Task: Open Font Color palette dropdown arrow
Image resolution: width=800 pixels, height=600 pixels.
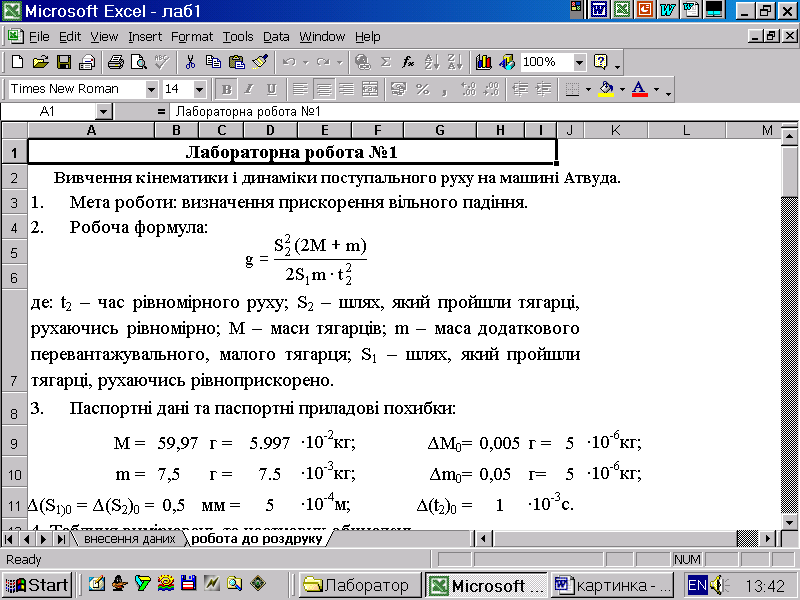Action: (657, 90)
